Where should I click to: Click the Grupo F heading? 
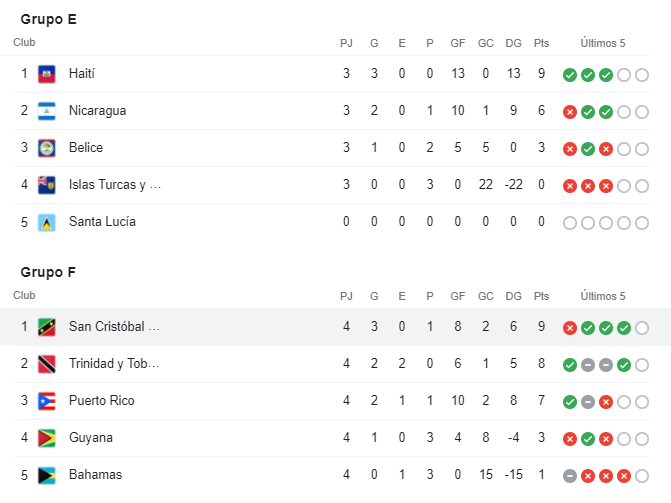[48, 272]
